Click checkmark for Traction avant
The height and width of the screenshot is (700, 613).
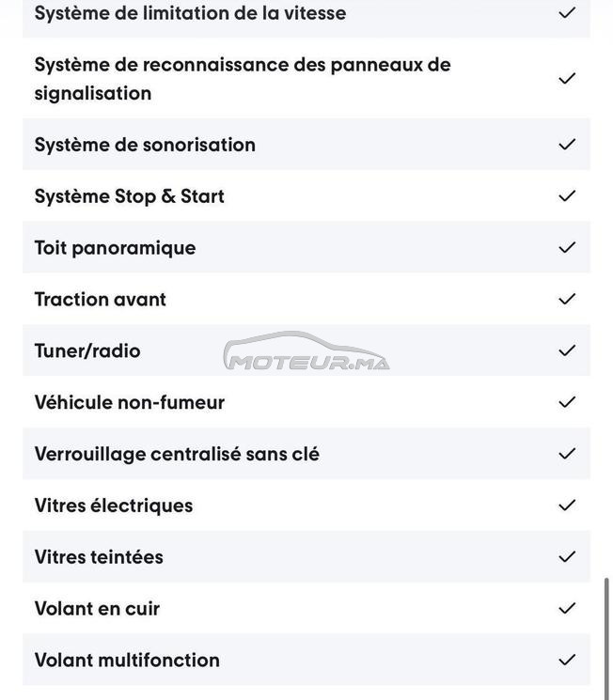(x=567, y=299)
